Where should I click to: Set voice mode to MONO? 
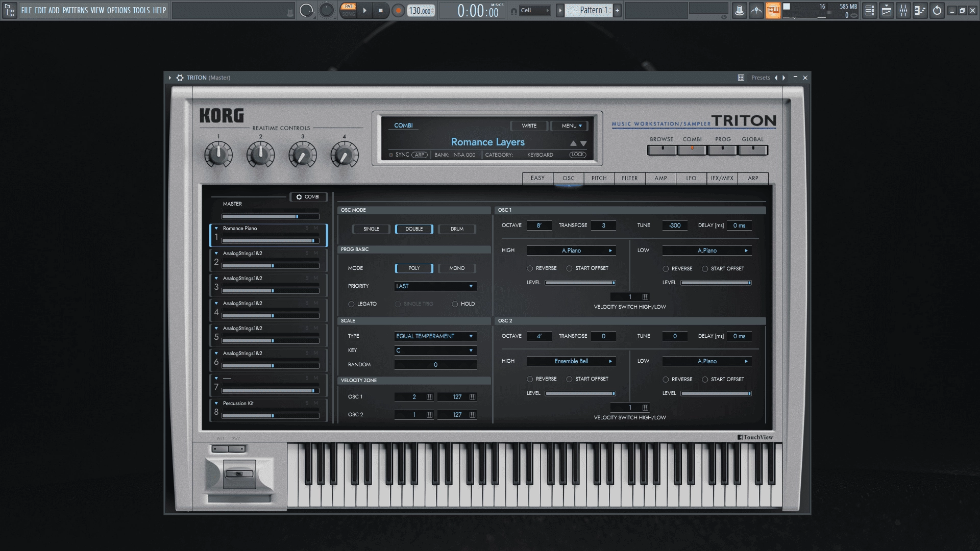pos(457,268)
